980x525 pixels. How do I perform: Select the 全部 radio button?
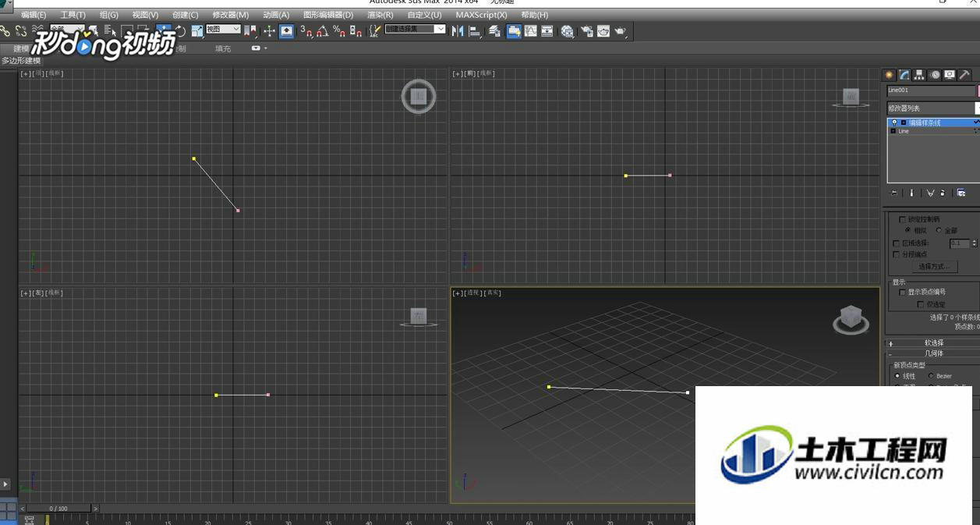[x=939, y=230]
